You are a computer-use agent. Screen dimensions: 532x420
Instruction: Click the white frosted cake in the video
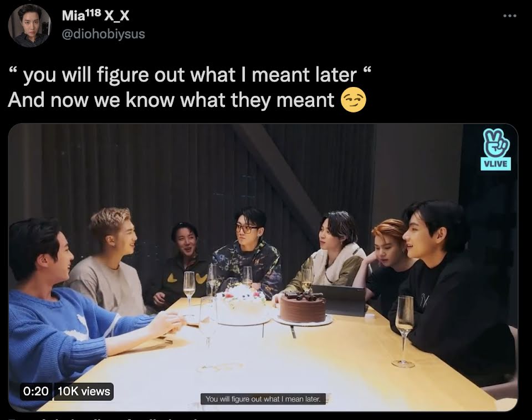(x=242, y=304)
